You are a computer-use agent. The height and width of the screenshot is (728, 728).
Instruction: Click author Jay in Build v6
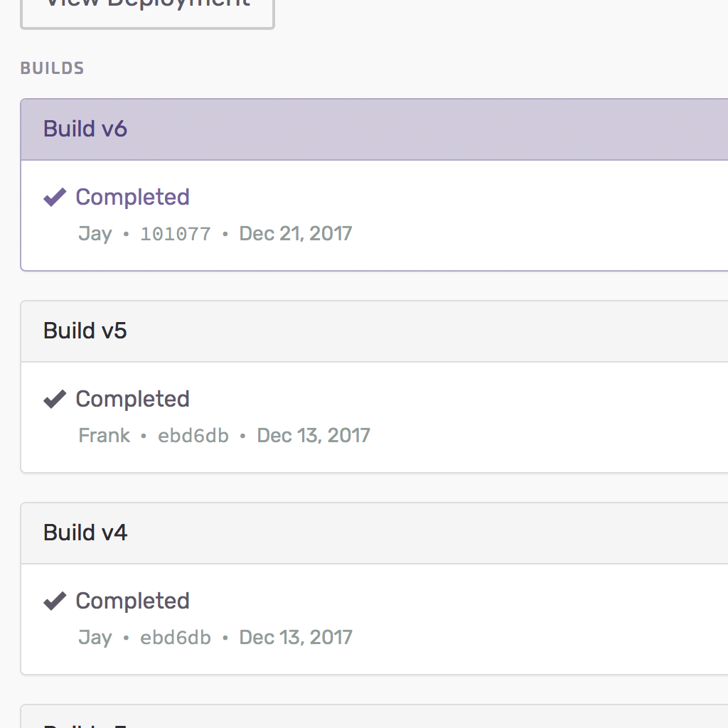coord(95,234)
